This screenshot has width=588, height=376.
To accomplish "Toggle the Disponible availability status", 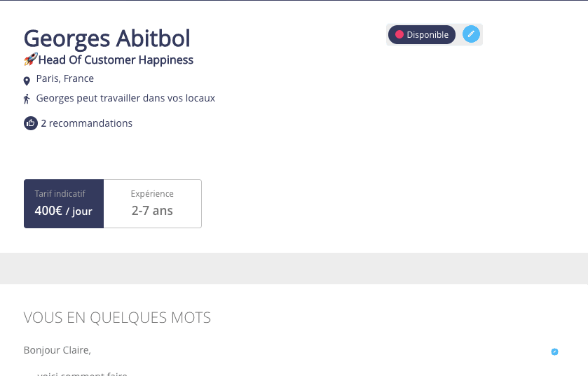I will click(422, 35).
